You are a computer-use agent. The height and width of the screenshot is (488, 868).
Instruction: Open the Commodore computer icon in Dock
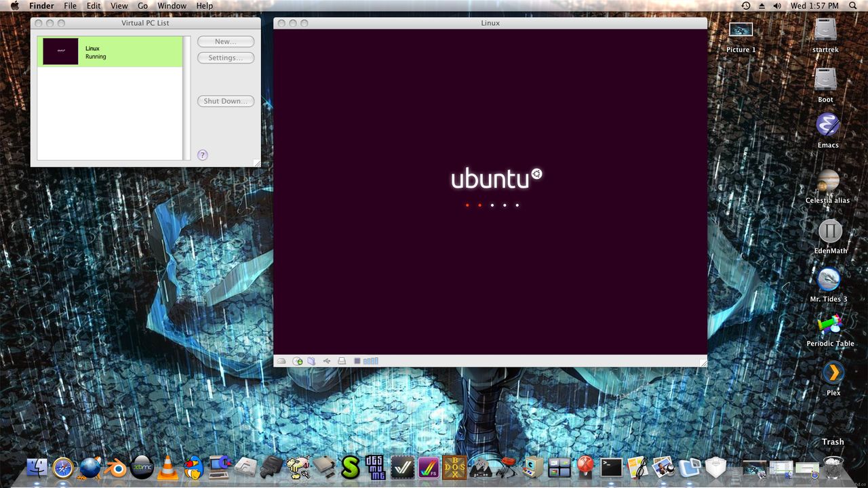point(220,466)
